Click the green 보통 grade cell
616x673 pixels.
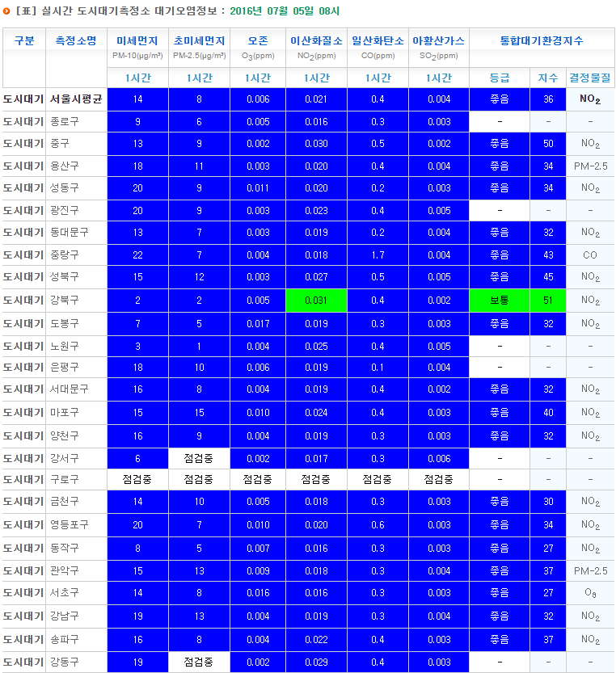click(499, 301)
